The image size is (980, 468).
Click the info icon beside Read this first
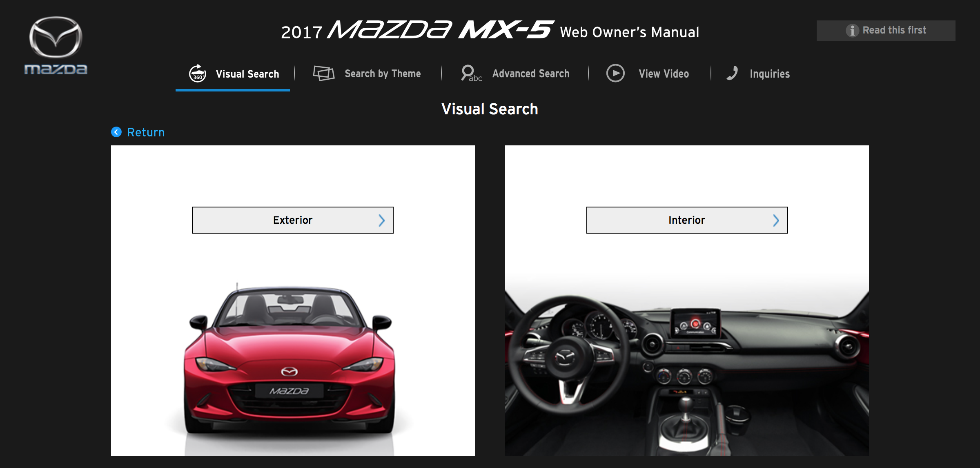pyautogui.click(x=852, y=31)
